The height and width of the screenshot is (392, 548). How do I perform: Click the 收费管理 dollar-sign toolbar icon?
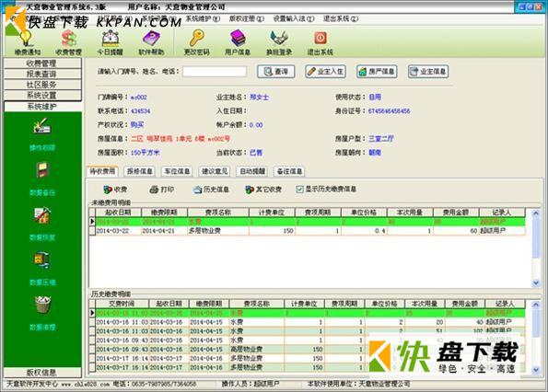click(68, 42)
